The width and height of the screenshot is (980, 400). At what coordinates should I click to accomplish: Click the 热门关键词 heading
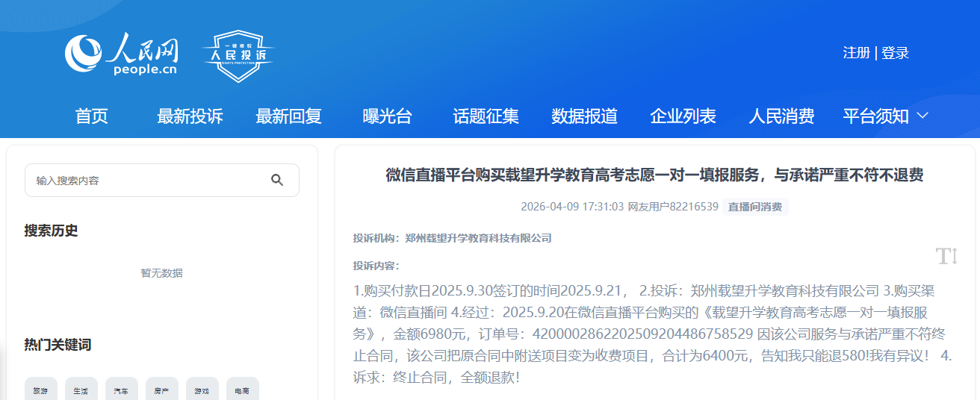point(58,345)
